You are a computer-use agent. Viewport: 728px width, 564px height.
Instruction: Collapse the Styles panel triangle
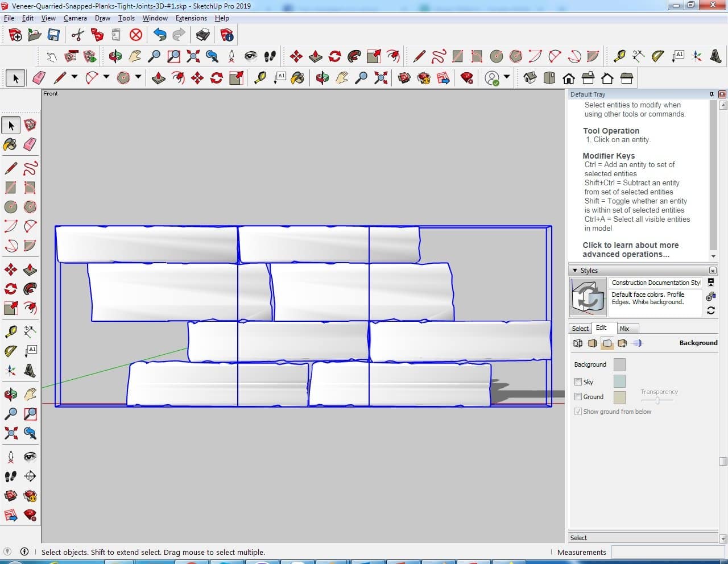575,271
